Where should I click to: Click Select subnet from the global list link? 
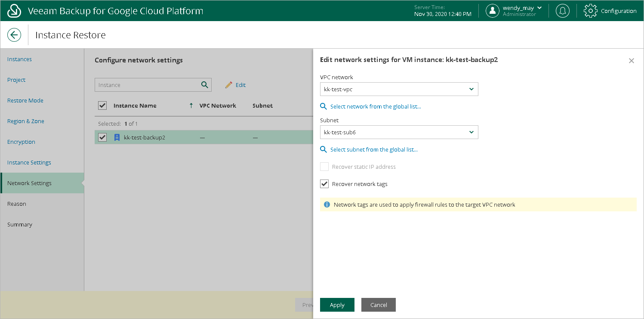coord(374,149)
